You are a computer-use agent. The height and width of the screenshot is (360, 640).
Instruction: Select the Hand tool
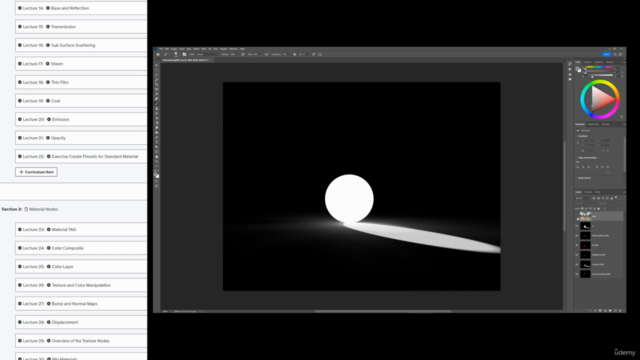pyautogui.click(x=157, y=157)
